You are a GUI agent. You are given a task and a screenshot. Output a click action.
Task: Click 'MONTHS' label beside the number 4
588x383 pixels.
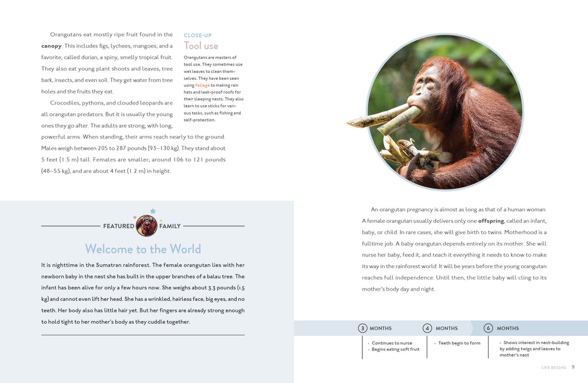(x=447, y=328)
